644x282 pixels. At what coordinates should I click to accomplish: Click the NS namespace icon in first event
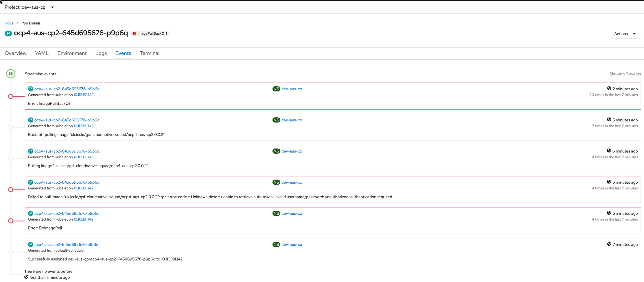coord(276,89)
